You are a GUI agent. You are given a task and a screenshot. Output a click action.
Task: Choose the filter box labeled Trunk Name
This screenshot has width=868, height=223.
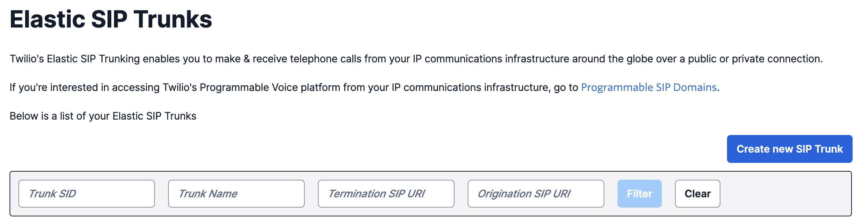pos(236,194)
